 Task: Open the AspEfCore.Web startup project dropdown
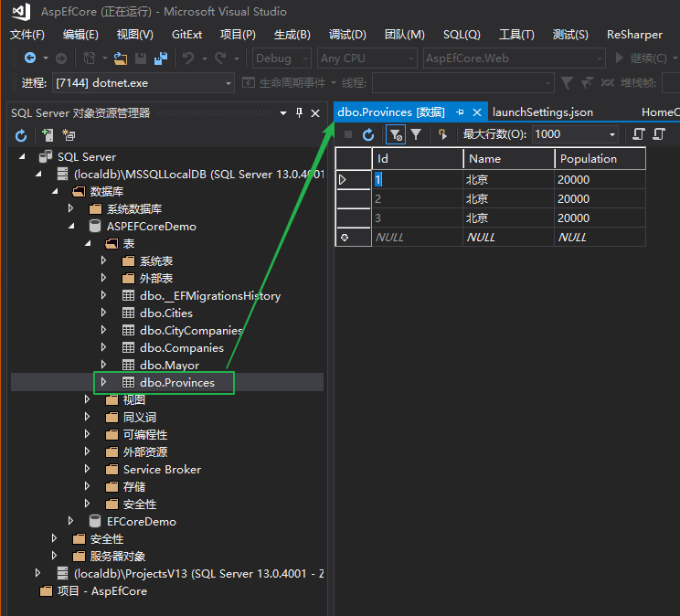514,58
